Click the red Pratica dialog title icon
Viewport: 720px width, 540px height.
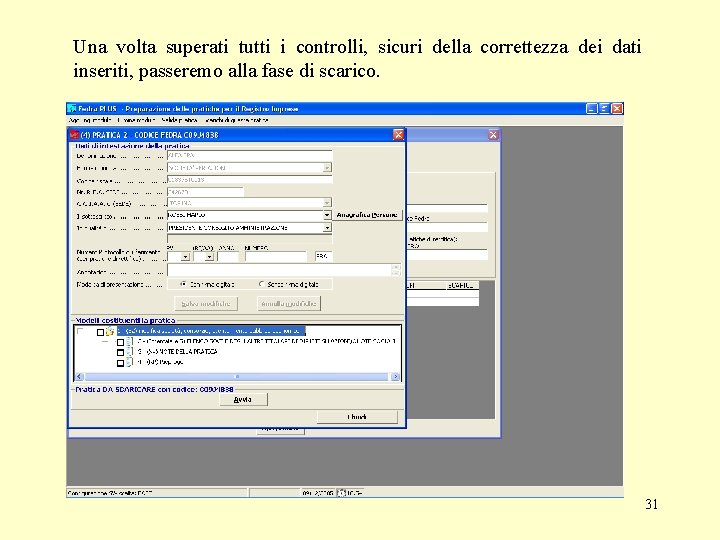(x=74, y=135)
